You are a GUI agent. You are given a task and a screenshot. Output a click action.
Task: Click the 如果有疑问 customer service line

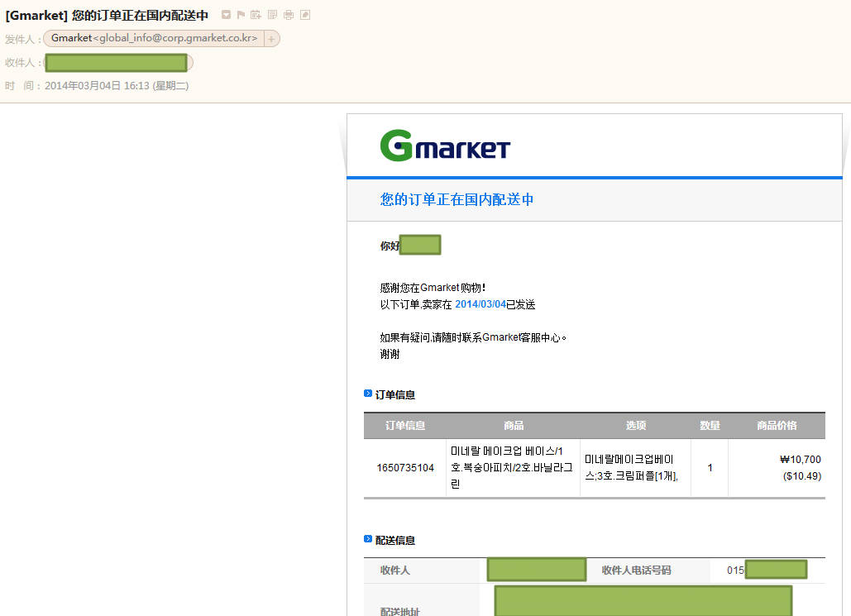[x=473, y=337]
